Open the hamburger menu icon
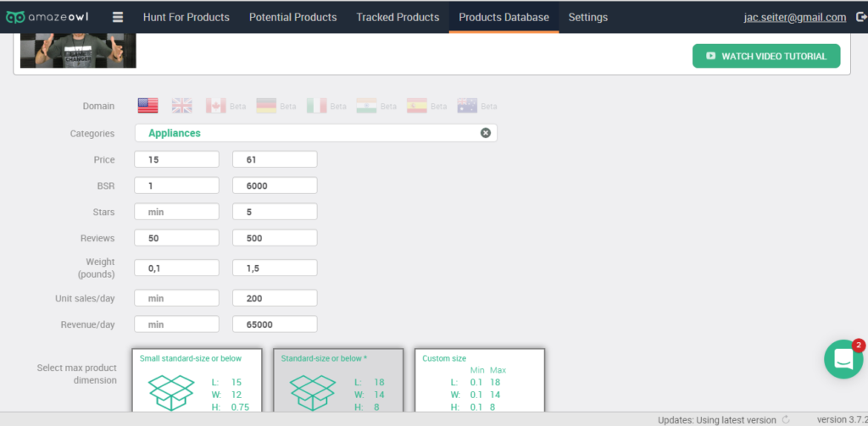Image resolution: width=868 pixels, height=426 pixels. (x=118, y=17)
